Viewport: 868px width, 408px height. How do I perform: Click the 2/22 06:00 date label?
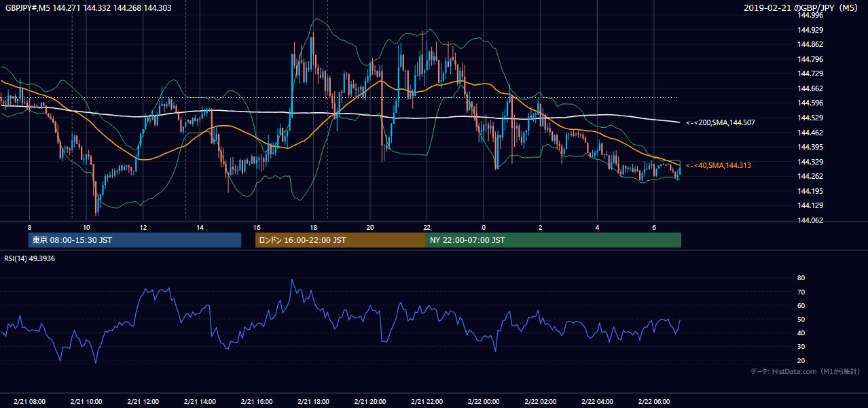pyautogui.click(x=653, y=402)
